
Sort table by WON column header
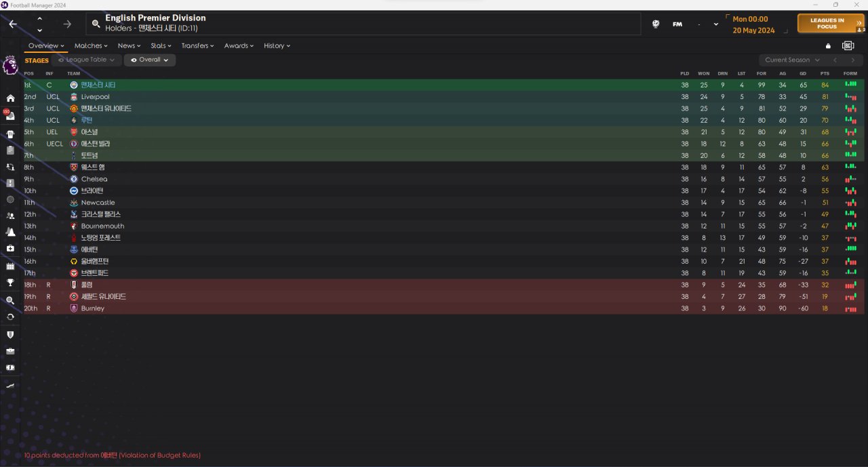[x=704, y=73]
